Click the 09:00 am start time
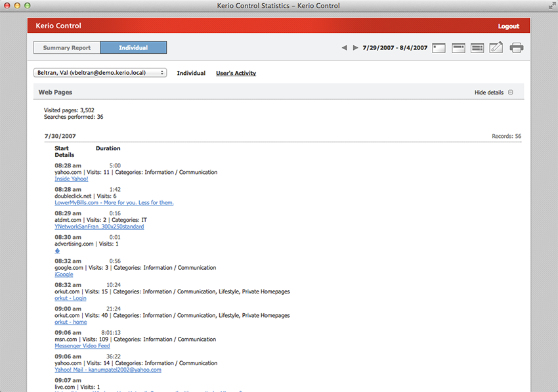The width and height of the screenshot is (558, 392). point(68,309)
